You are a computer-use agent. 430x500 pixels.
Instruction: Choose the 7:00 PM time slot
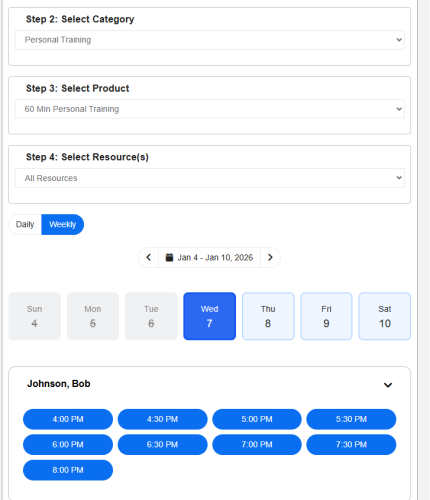pyautogui.click(x=257, y=445)
